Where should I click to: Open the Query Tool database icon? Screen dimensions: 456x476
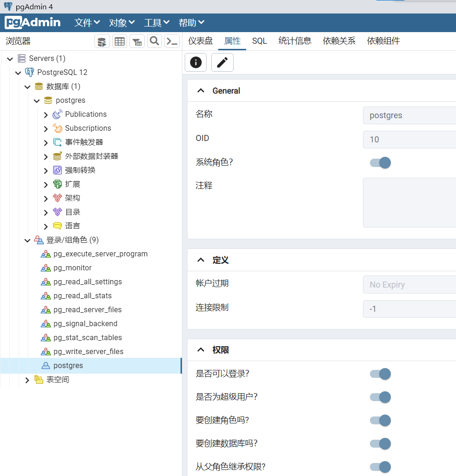click(102, 41)
